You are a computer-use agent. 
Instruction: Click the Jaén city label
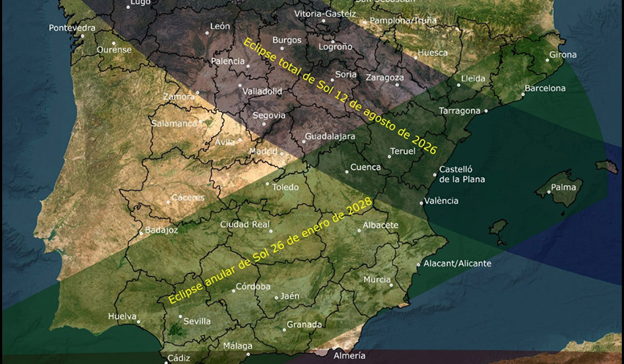[290, 297]
